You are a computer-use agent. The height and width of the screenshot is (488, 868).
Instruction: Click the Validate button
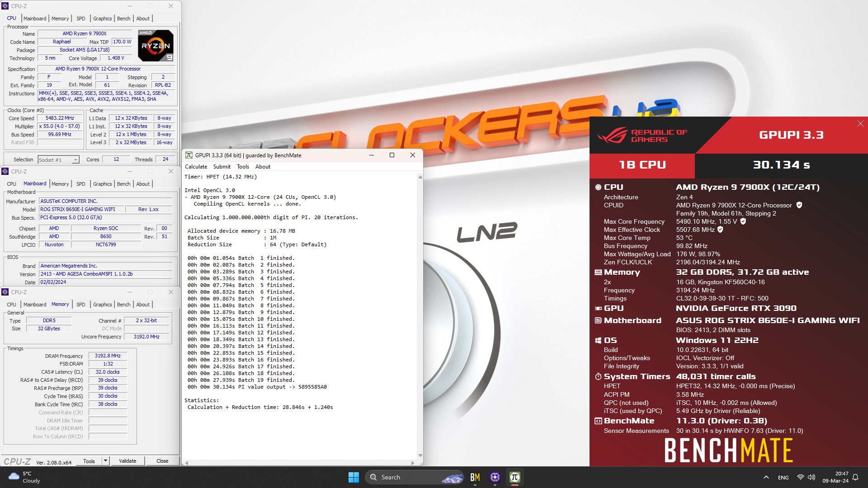click(x=127, y=461)
